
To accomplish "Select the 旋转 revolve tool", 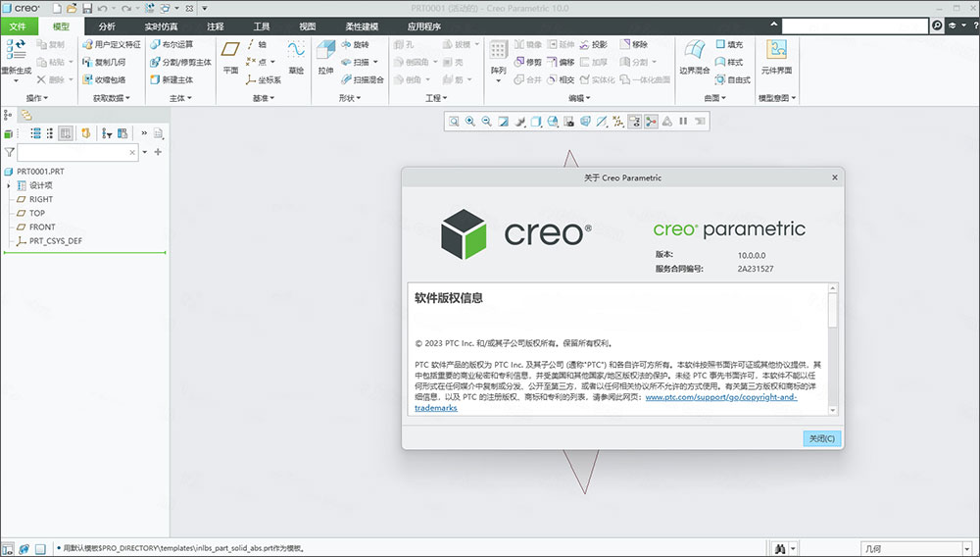I will pyautogui.click(x=355, y=44).
